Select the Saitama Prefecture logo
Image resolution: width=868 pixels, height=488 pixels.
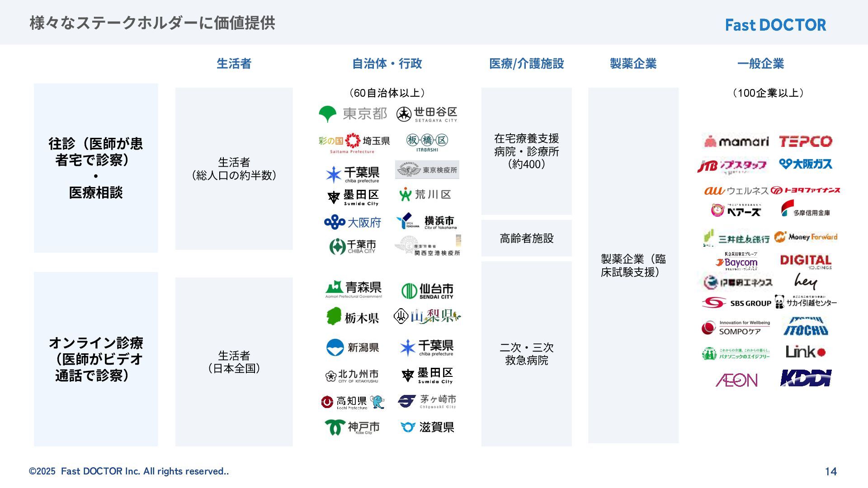pyautogui.click(x=354, y=143)
